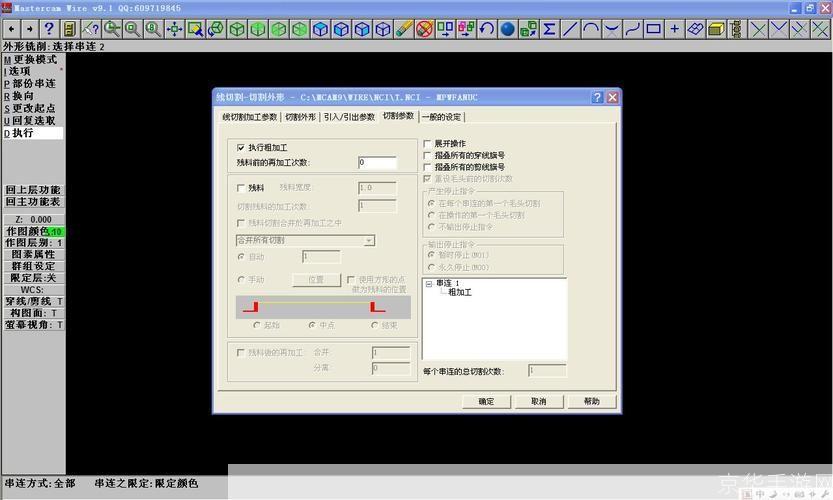Enable the 残料 checkbox
The width and height of the screenshot is (833, 500).
click(x=241, y=188)
